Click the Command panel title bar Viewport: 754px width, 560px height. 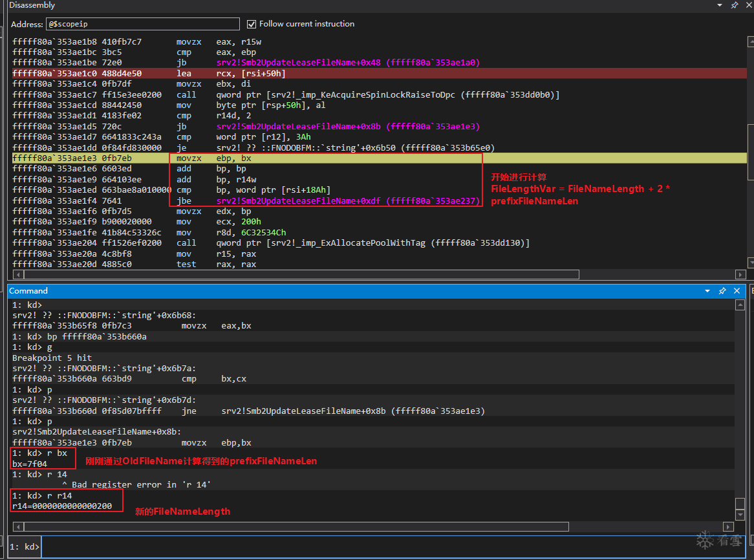pos(323,291)
